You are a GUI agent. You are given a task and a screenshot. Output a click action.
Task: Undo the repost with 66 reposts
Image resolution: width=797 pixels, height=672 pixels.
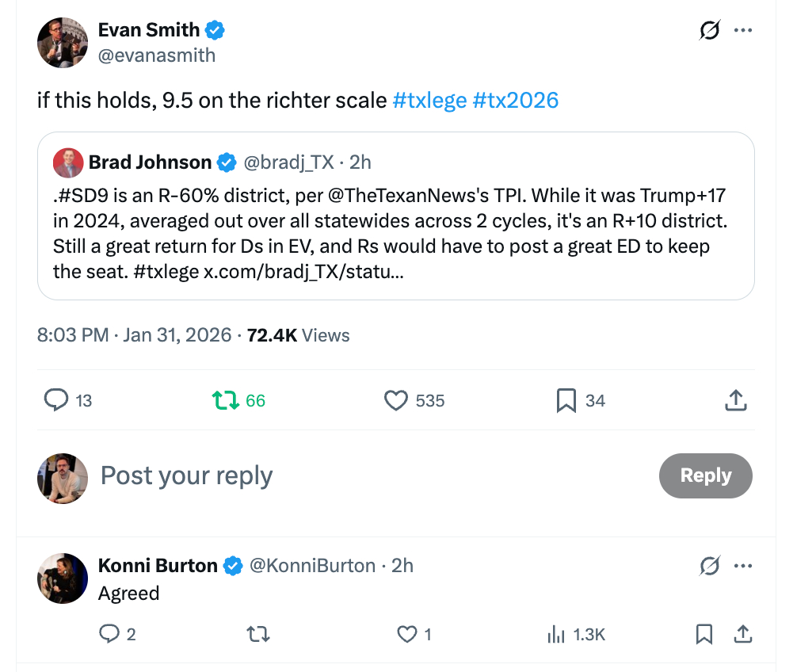pyautogui.click(x=226, y=400)
